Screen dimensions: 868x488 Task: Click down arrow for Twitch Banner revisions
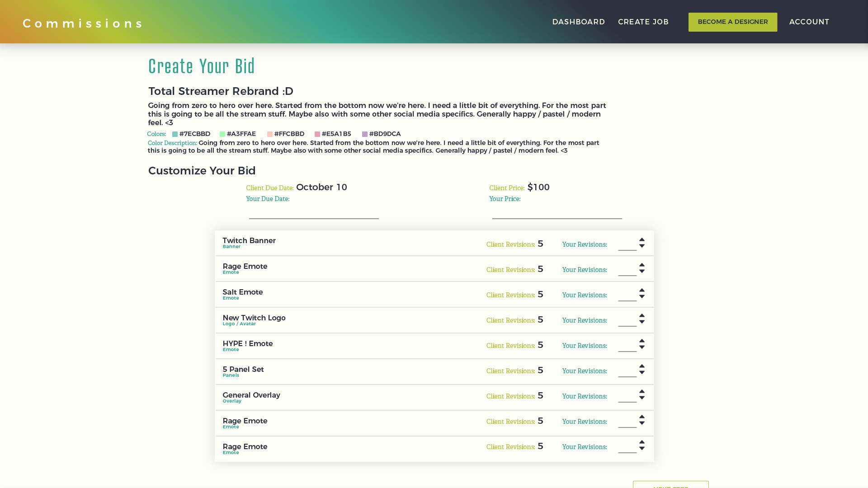pos(642,246)
